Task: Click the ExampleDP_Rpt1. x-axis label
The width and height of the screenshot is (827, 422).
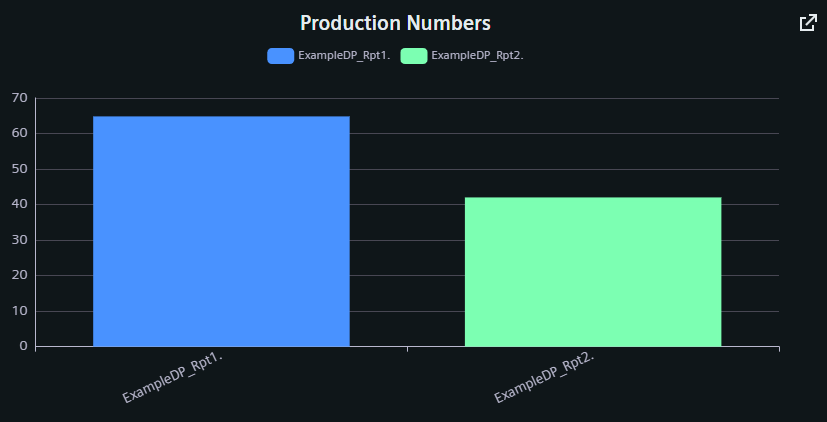Action: 172,378
